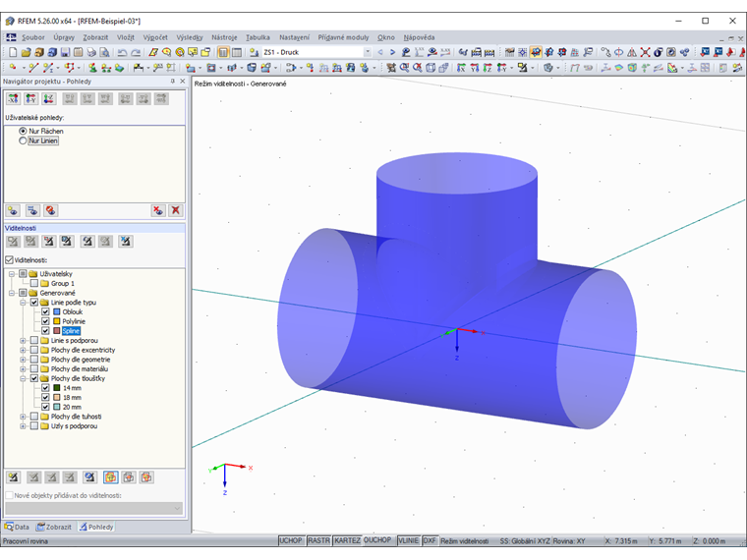Create a new user view with eye icon
This screenshot has height=560, width=747.
[13, 210]
